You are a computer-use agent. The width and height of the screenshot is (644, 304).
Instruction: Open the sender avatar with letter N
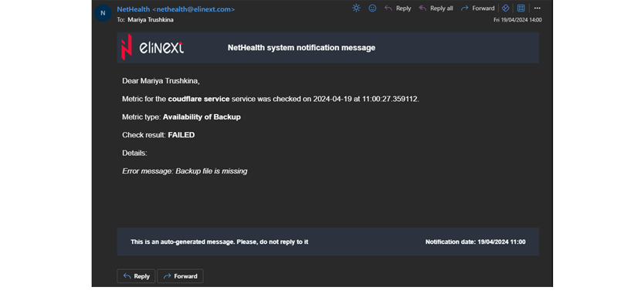tap(103, 13)
